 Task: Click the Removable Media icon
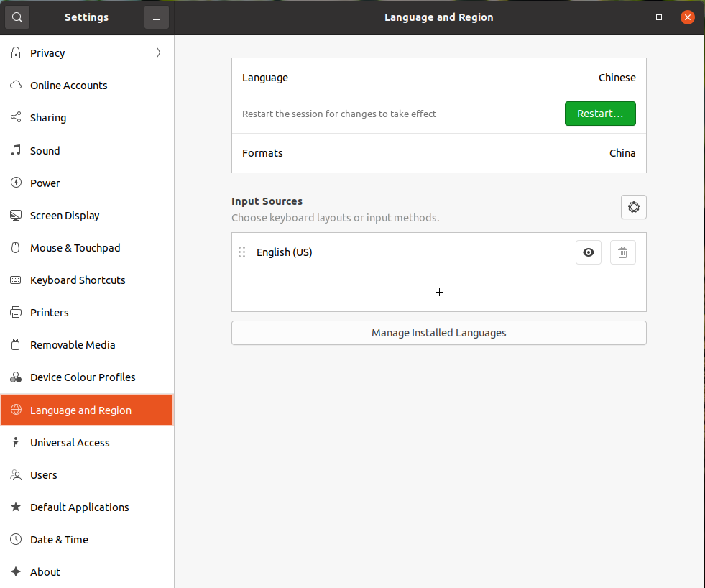pos(16,344)
